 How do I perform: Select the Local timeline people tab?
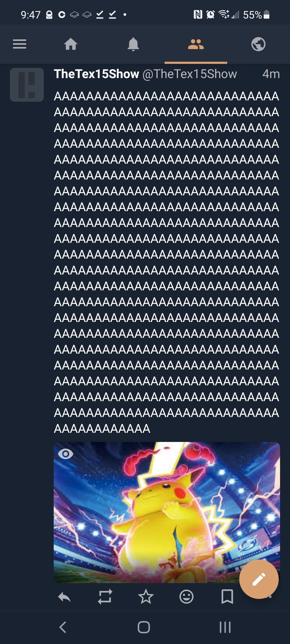point(196,44)
